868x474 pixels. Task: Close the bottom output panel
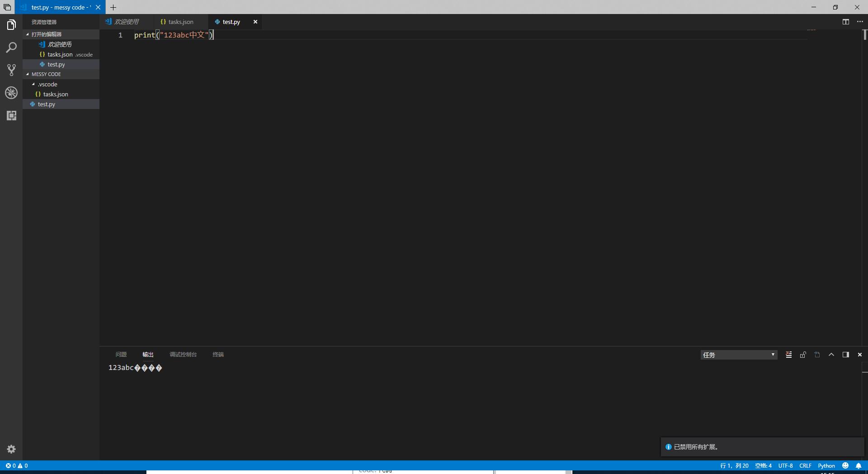click(860, 355)
